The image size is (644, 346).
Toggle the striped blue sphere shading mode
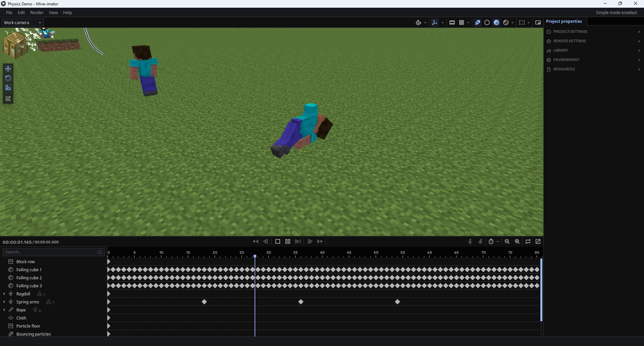tap(496, 22)
